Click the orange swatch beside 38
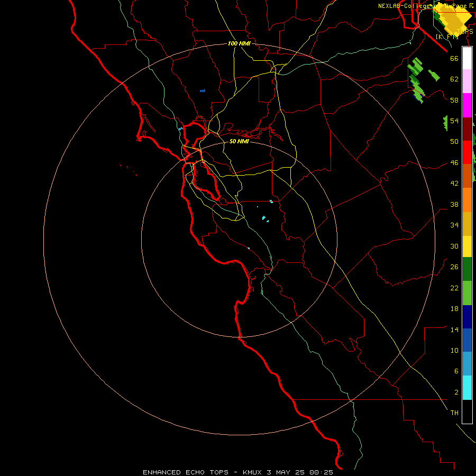The image size is (476, 476). point(467,200)
